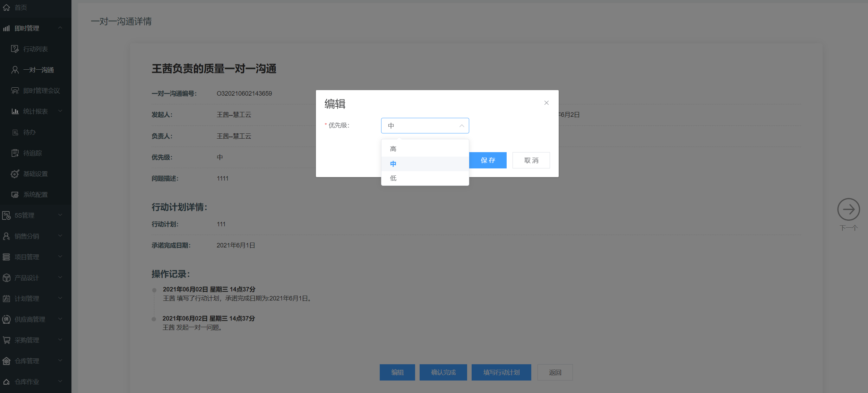
Task: Open 待追踪 in the sidebar
Action: click(32, 153)
